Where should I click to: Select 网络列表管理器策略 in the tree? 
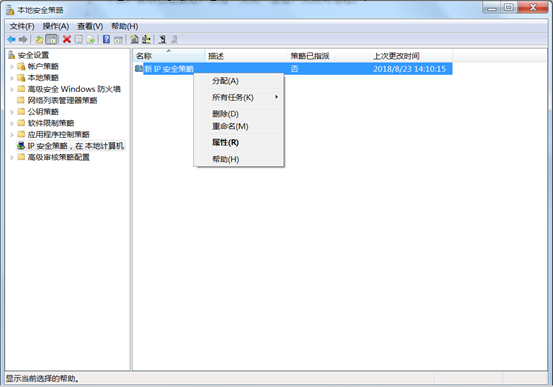(x=62, y=101)
